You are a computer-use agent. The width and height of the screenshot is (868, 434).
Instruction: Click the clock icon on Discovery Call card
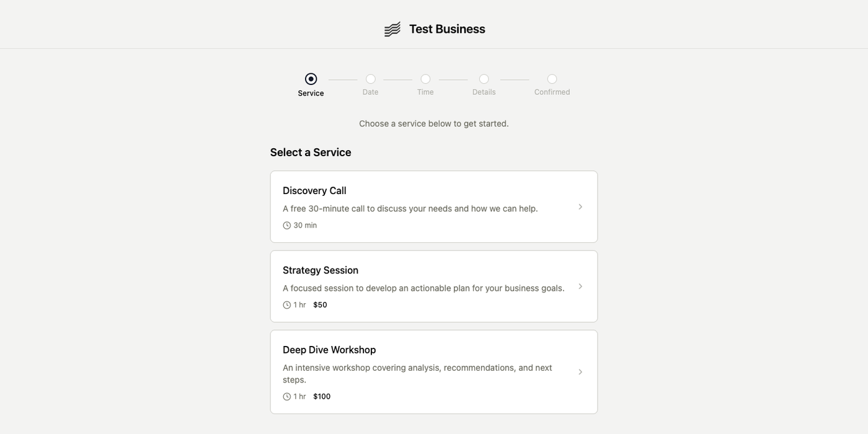click(286, 225)
